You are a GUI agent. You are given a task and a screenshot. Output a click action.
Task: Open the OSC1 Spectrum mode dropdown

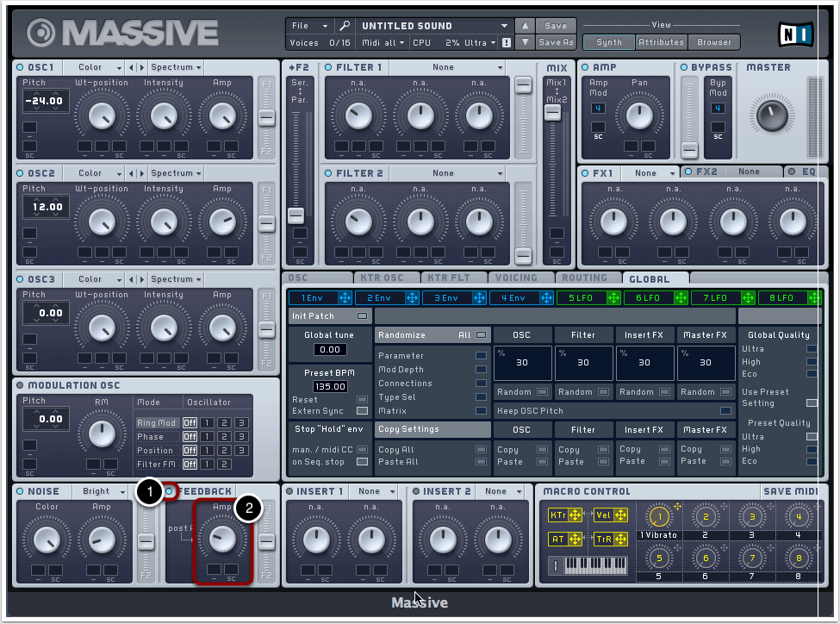point(176,67)
